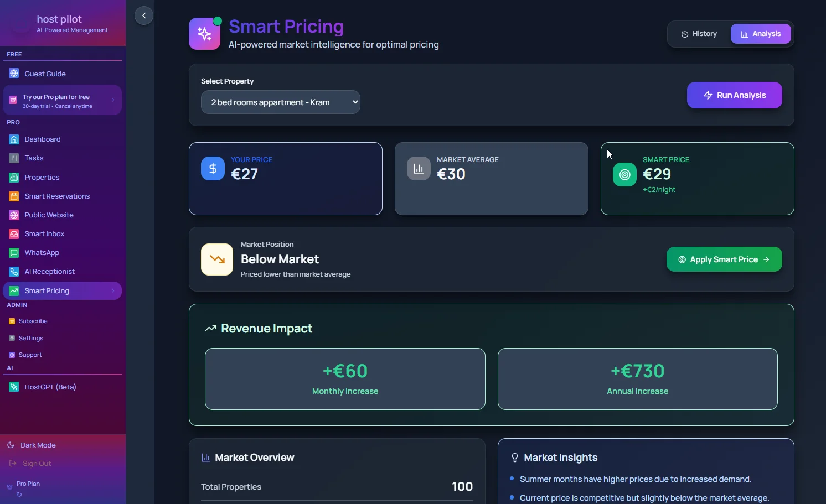This screenshot has width=826, height=504.
Task: Open the Guest Guide section
Action: pos(44,73)
